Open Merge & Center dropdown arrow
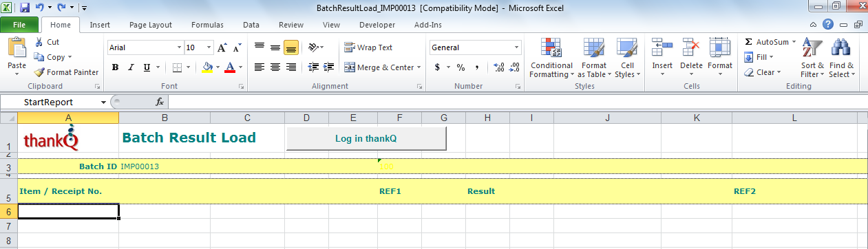Screen dimensions: 868x249 click(x=419, y=67)
